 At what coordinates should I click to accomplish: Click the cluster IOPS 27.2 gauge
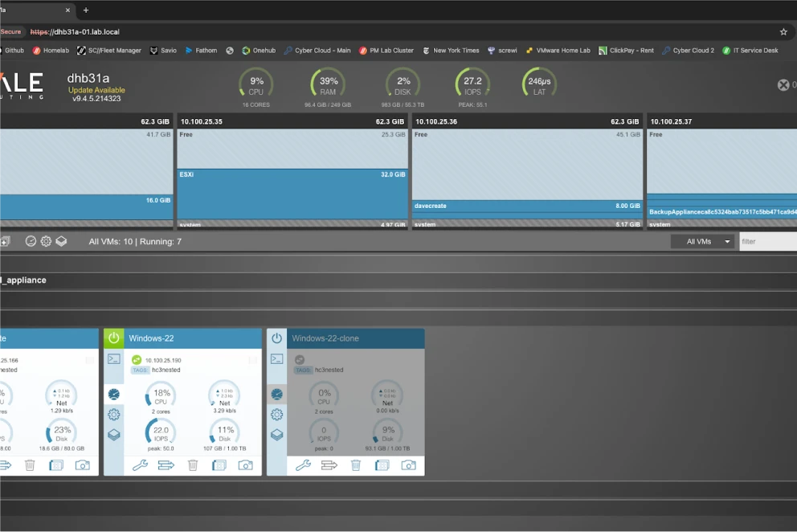pos(472,84)
